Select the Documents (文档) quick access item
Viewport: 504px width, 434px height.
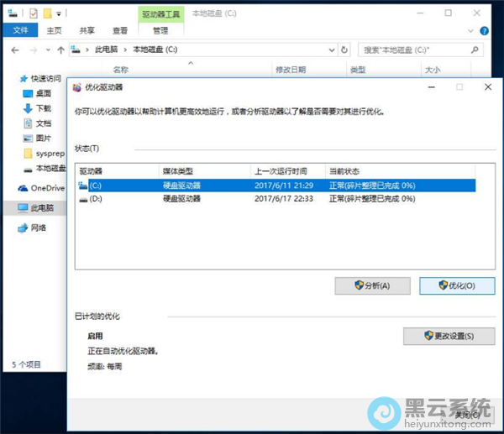28,123
